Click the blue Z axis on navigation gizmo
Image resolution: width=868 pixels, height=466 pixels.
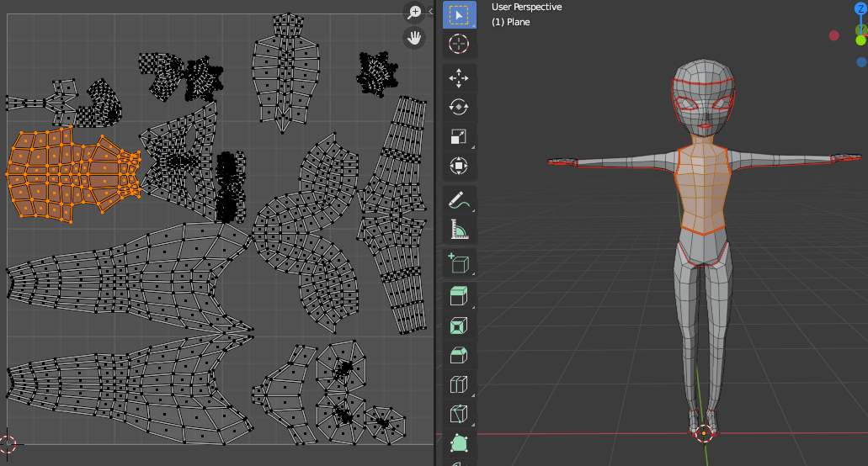[860, 9]
